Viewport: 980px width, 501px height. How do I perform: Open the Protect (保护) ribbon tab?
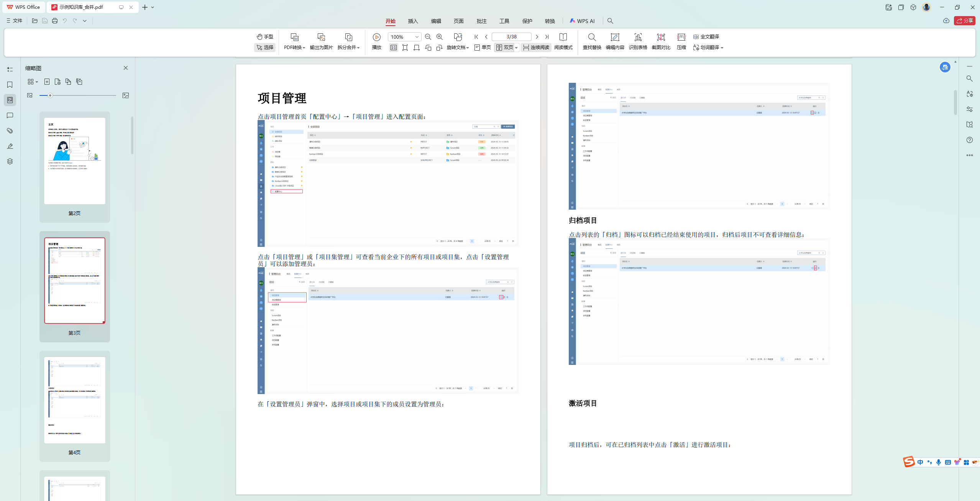point(527,21)
